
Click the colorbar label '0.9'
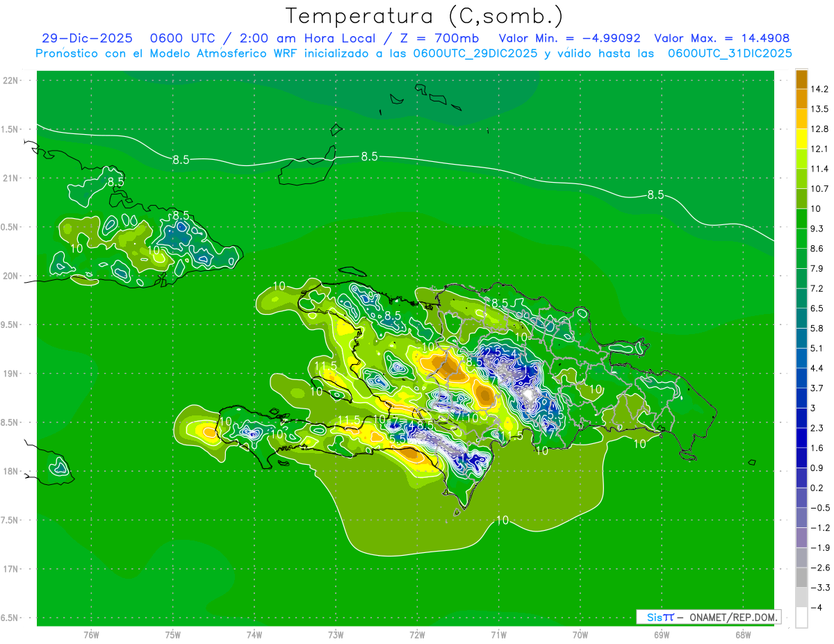(x=818, y=468)
